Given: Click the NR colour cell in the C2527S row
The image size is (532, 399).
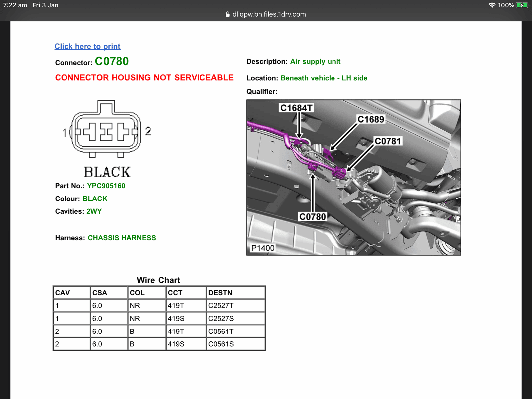Looking at the screenshot, I should (147, 318).
